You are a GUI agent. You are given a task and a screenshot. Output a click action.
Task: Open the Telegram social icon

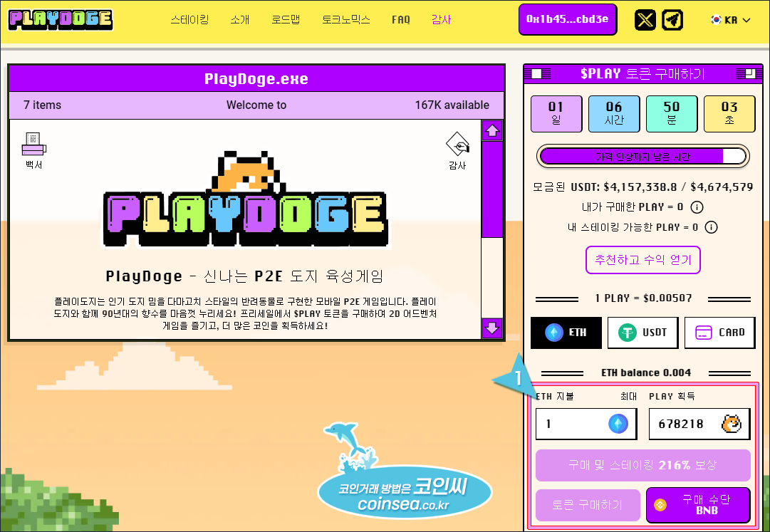click(x=672, y=20)
